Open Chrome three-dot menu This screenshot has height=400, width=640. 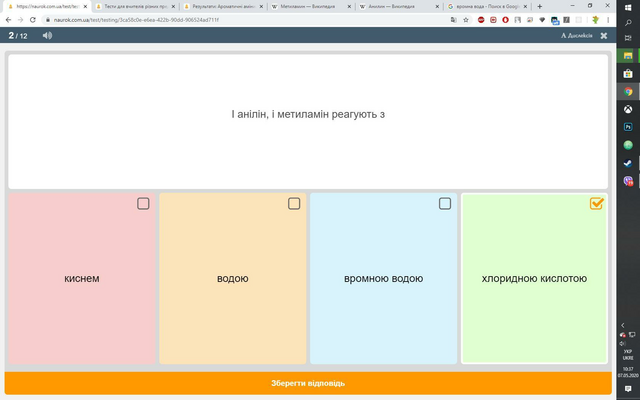click(608, 20)
